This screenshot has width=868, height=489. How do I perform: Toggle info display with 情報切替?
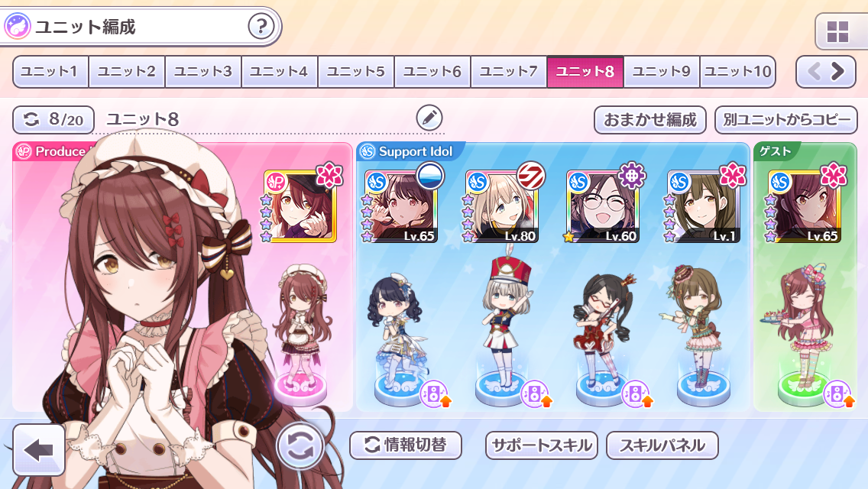click(405, 445)
